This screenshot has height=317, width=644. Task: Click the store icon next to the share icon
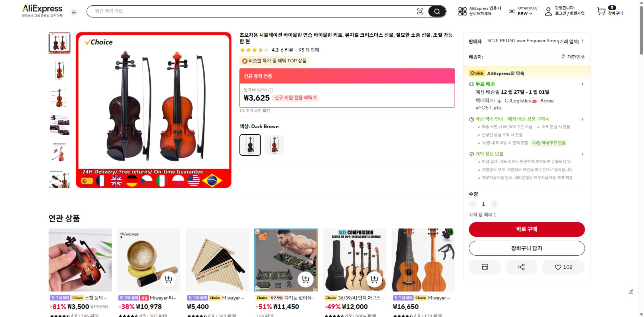tap(485, 267)
